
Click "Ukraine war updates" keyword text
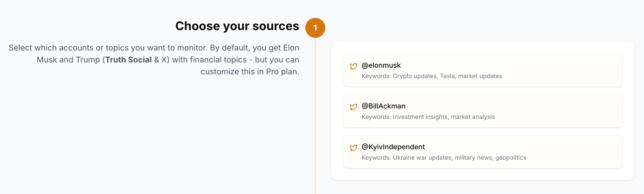pyautogui.click(x=422, y=158)
